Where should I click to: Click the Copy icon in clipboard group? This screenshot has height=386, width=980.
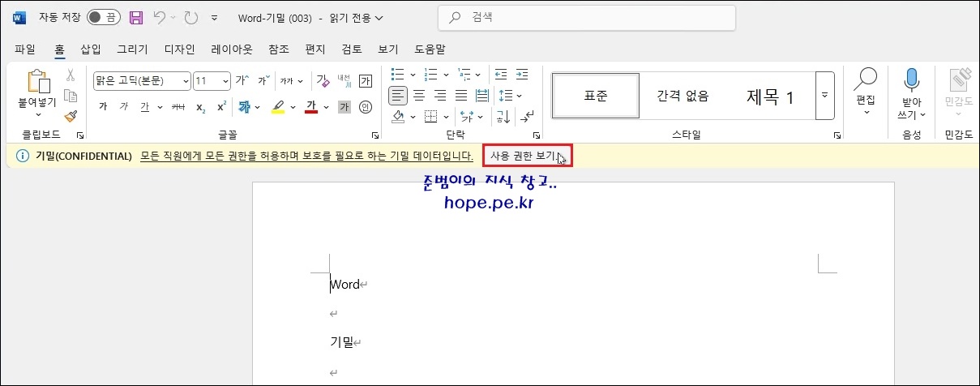(x=71, y=95)
